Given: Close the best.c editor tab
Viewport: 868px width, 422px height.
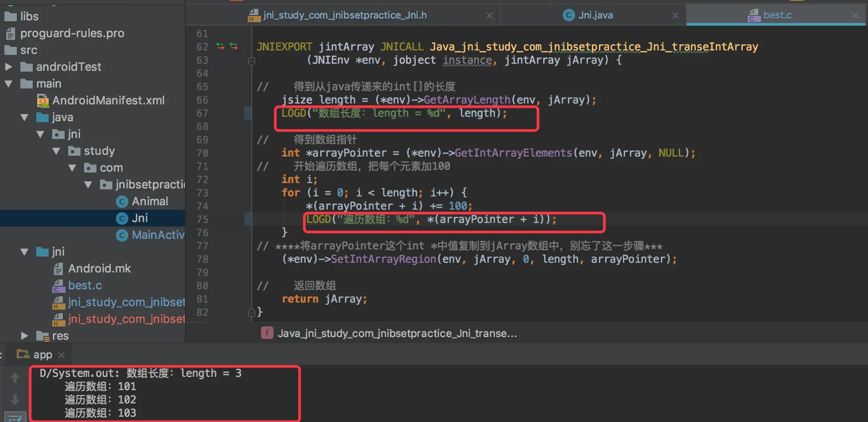Looking at the screenshot, I should (855, 15).
